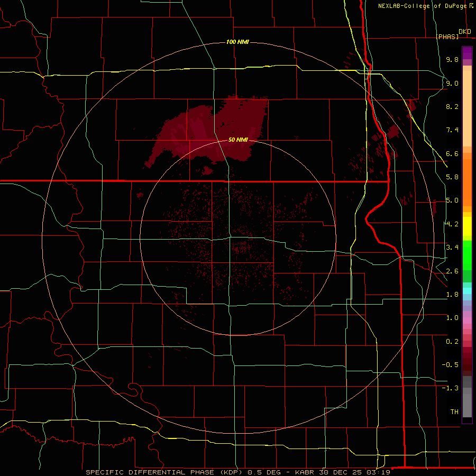Click the bright green segment of the color bar
Viewport: 476px width, 476px height.
click(467, 255)
